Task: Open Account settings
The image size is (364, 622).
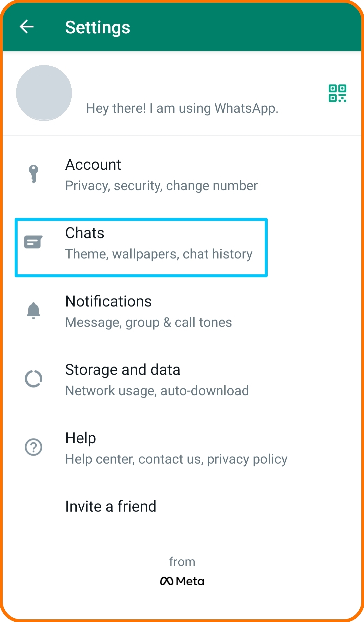Action: coord(182,174)
